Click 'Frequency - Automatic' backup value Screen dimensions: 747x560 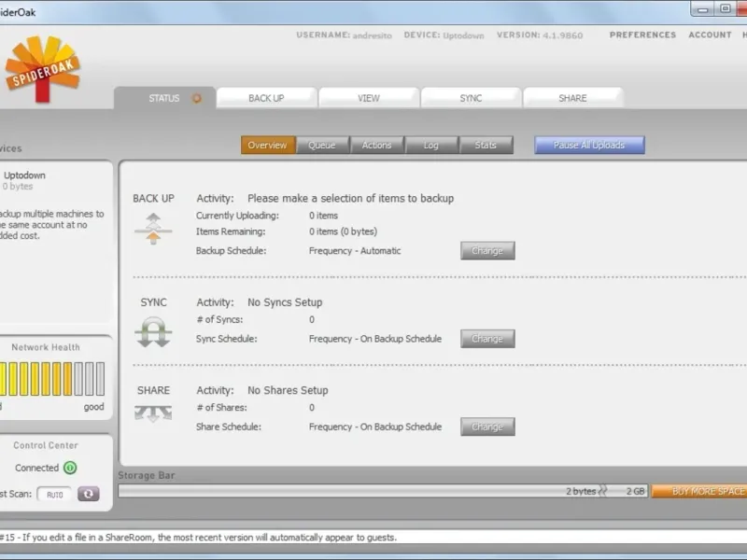(355, 251)
